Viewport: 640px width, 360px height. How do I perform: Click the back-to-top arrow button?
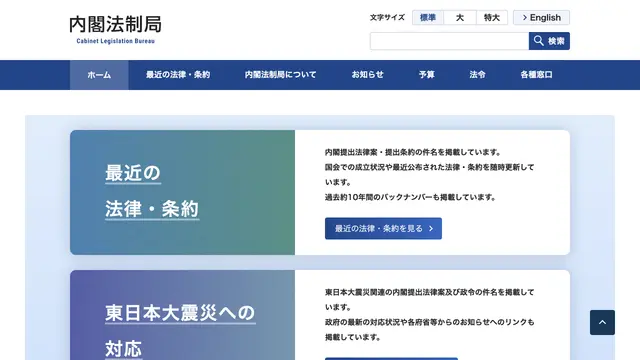tap(602, 322)
